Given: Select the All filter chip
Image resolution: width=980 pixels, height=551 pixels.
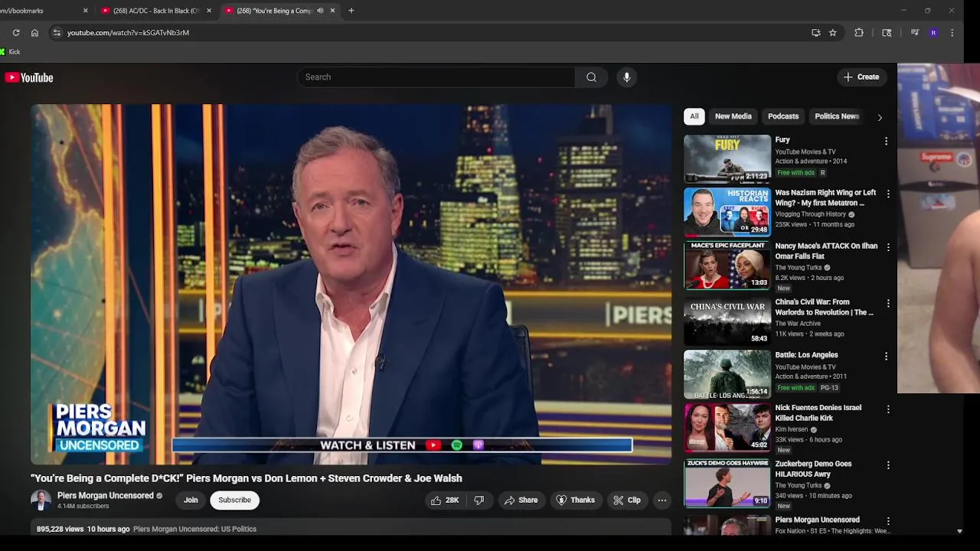Looking at the screenshot, I should click(x=694, y=116).
